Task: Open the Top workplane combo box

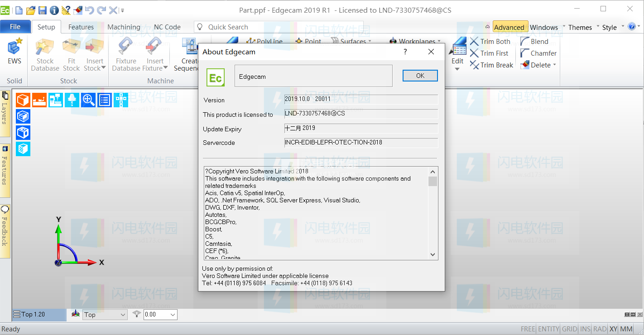Action: (x=105, y=315)
